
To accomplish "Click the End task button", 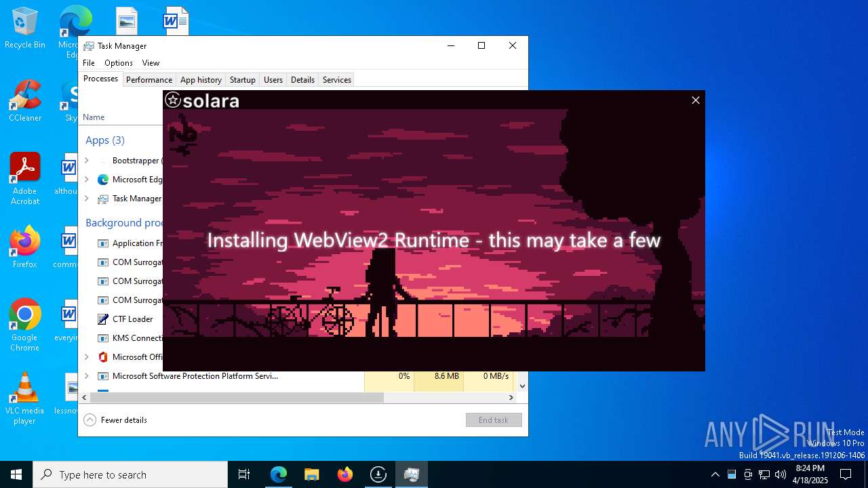I will 494,420.
